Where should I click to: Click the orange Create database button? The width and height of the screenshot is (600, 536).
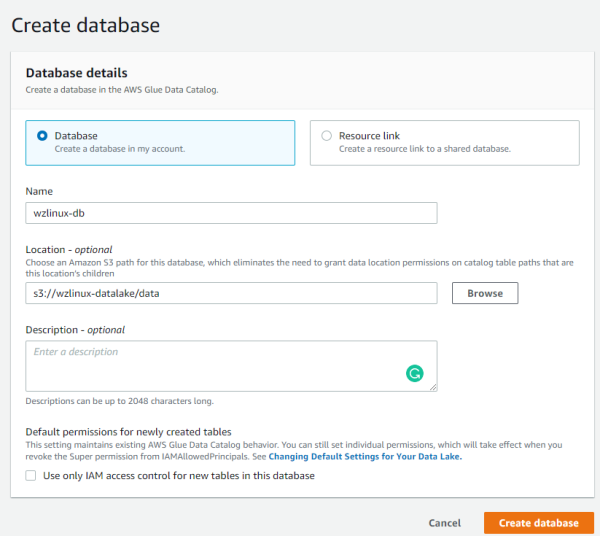[538, 523]
